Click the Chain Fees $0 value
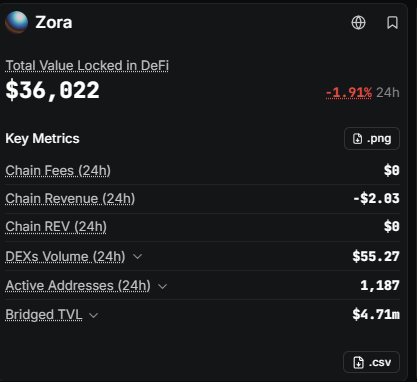 [392, 171]
